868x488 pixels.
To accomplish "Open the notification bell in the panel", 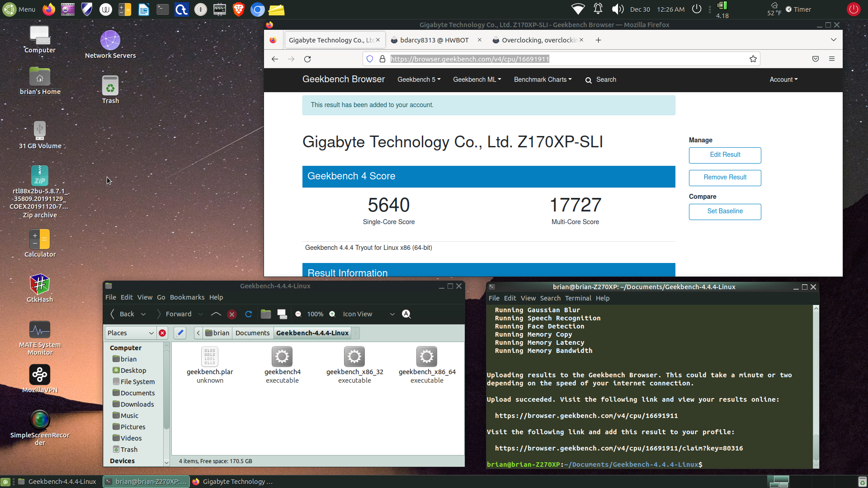I will coord(598,9).
